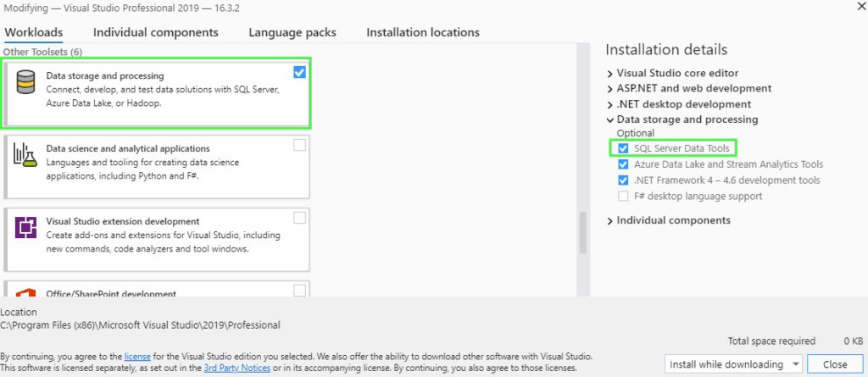Image resolution: width=868 pixels, height=377 pixels.
Task: Check the Office/SharePoint development workload
Action: coord(299,291)
